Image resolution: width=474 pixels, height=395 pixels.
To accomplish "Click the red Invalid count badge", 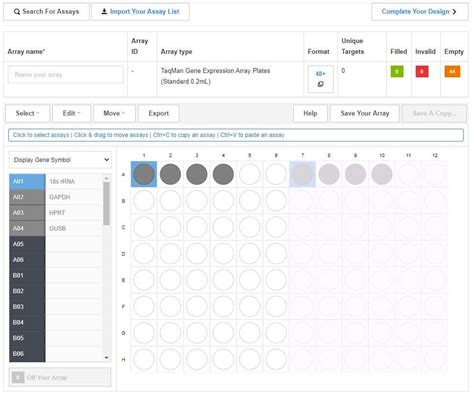I will click(x=422, y=71).
